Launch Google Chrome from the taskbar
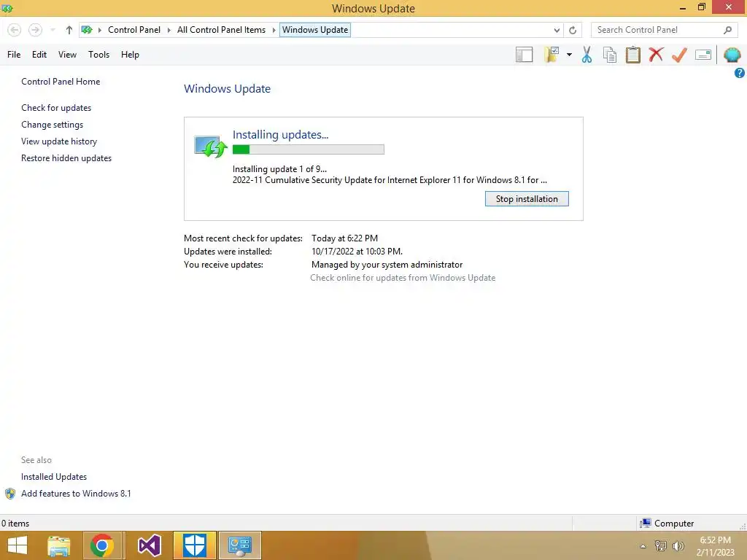 point(101,545)
